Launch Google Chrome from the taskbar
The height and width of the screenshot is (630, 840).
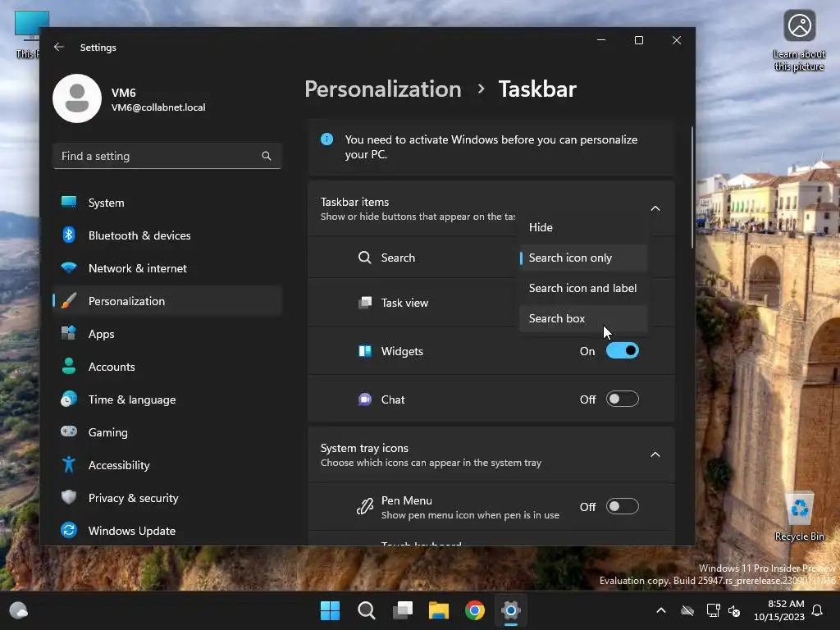coord(475,610)
